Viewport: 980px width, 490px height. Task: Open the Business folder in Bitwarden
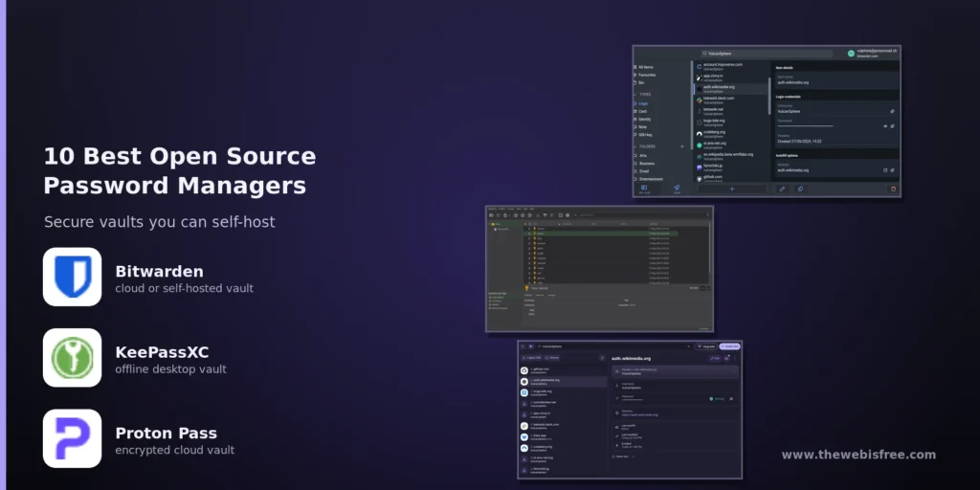(x=645, y=163)
